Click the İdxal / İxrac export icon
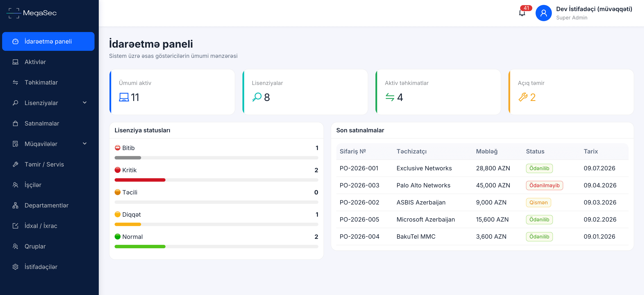This screenshot has height=295, width=644. coord(15,226)
